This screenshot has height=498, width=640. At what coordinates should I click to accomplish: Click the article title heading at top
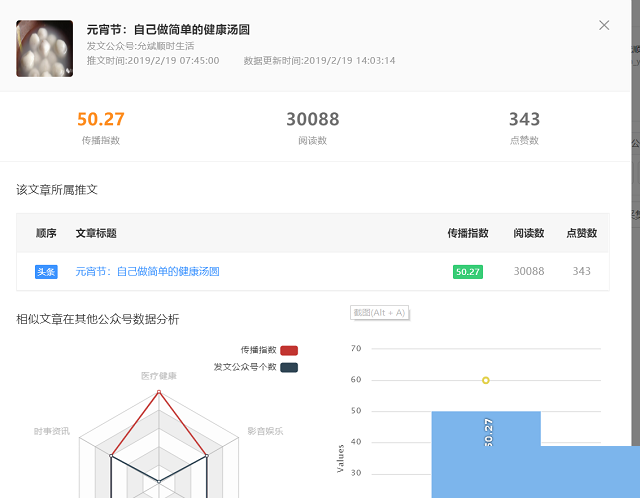tap(168, 29)
